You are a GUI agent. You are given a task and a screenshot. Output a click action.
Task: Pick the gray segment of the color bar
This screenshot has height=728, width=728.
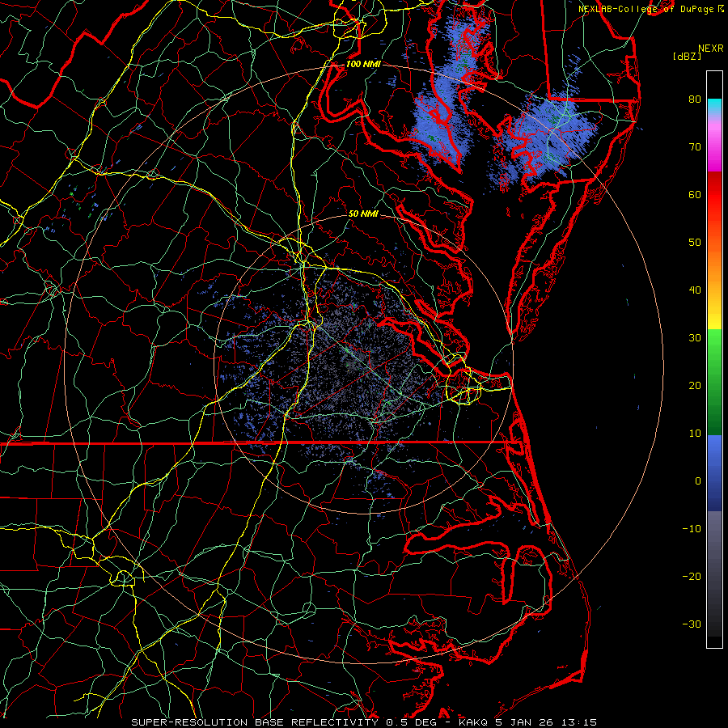(714, 574)
